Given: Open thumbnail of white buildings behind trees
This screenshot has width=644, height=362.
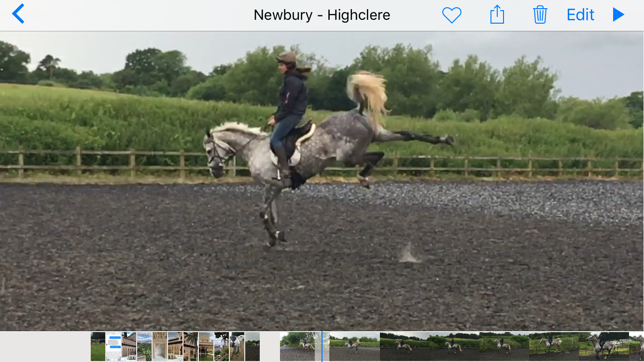Looking at the screenshot, I should click(x=222, y=347).
